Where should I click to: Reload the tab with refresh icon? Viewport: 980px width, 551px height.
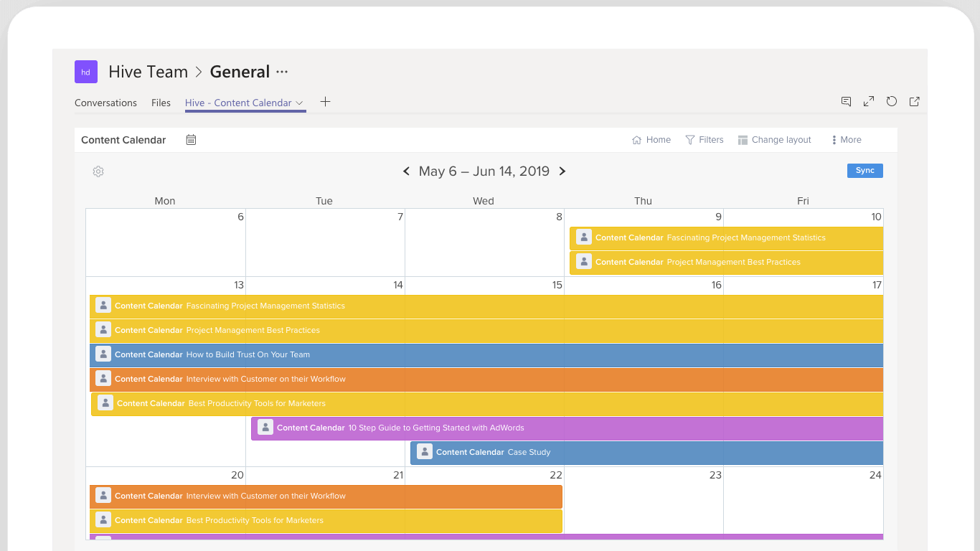892,102
